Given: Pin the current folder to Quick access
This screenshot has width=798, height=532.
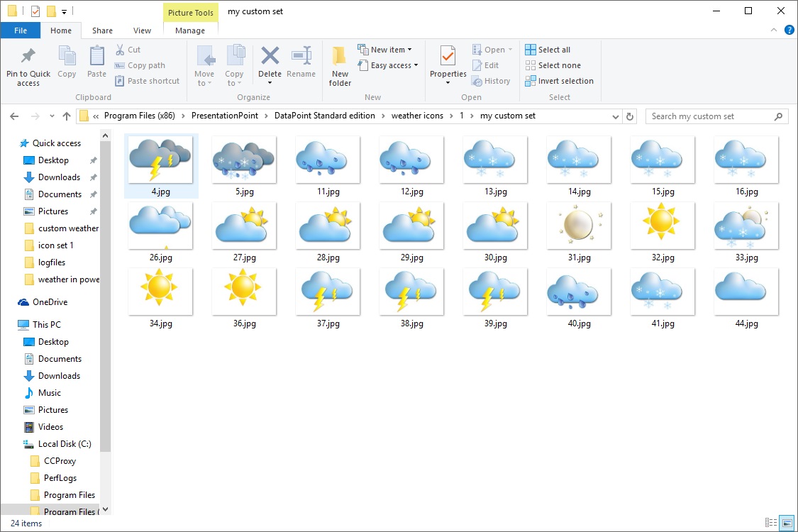Looking at the screenshot, I should (28, 65).
